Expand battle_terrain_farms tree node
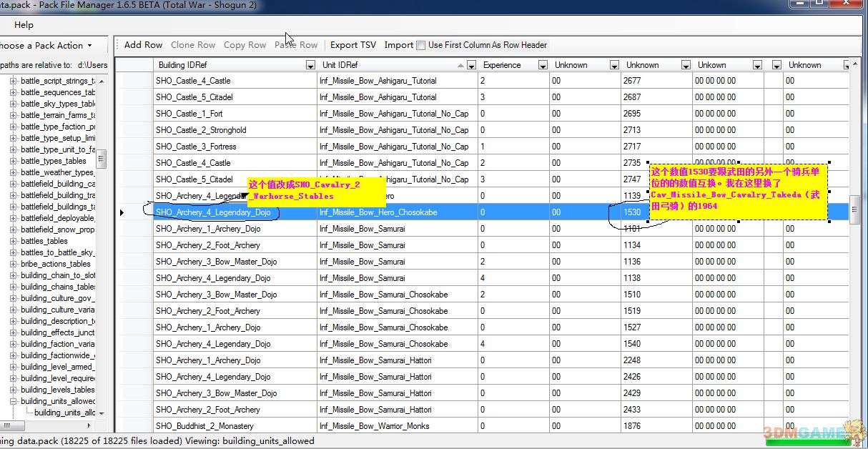This screenshot has height=449, width=868. [x=14, y=115]
